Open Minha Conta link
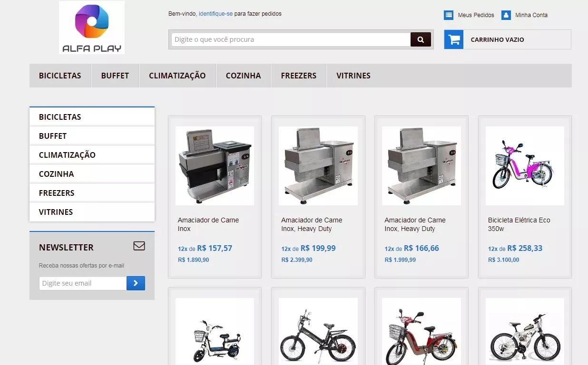Screen dimensions: 588x365 [531, 15]
